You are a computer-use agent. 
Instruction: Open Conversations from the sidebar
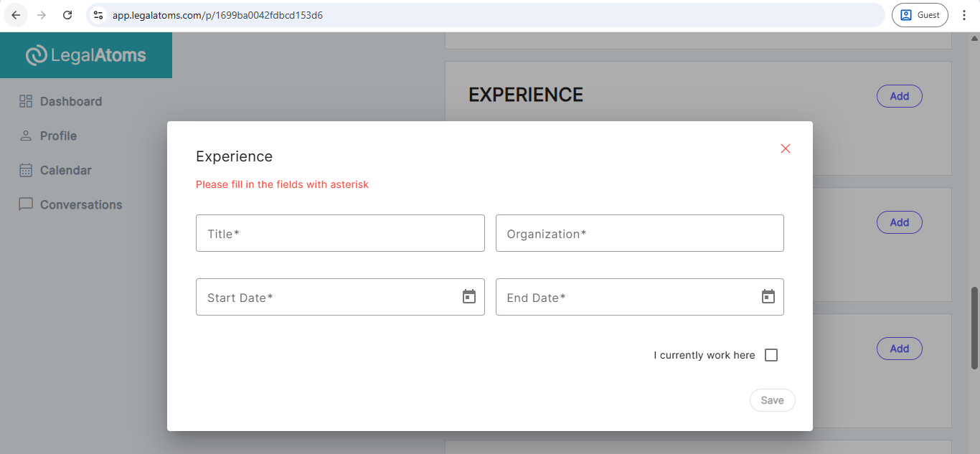pos(71,204)
